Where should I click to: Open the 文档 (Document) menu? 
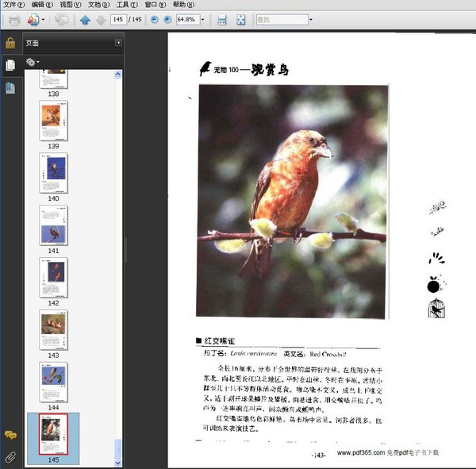[x=98, y=5]
